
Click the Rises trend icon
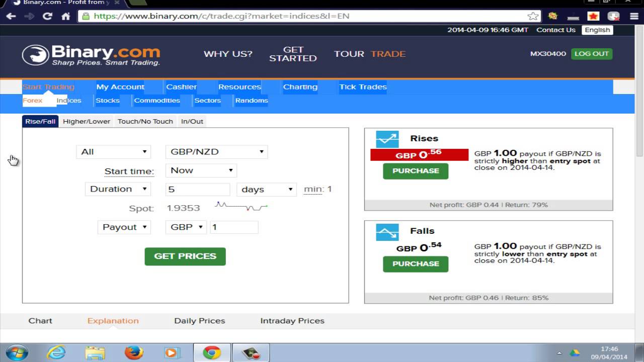(x=387, y=139)
